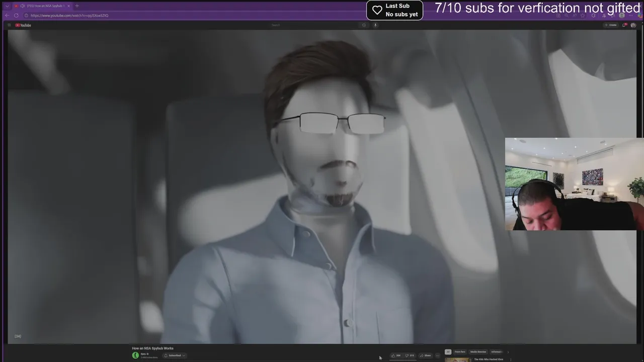Open more actions ellipsis under video
This screenshot has width=644, height=362.
click(x=437, y=355)
